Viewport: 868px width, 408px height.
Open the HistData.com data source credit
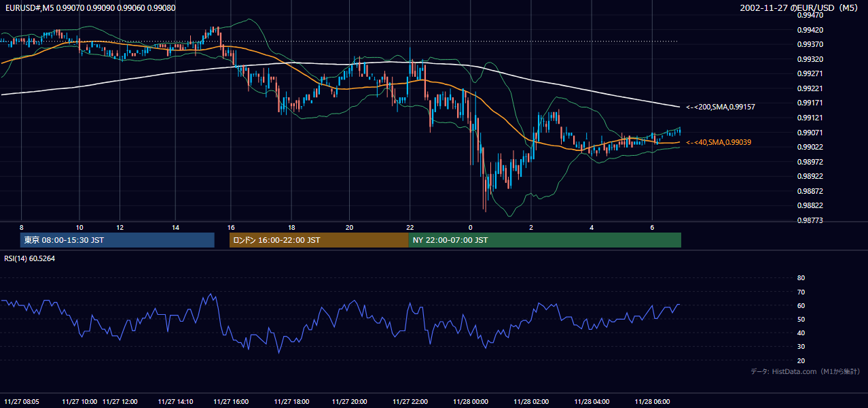tap(806, 371)
